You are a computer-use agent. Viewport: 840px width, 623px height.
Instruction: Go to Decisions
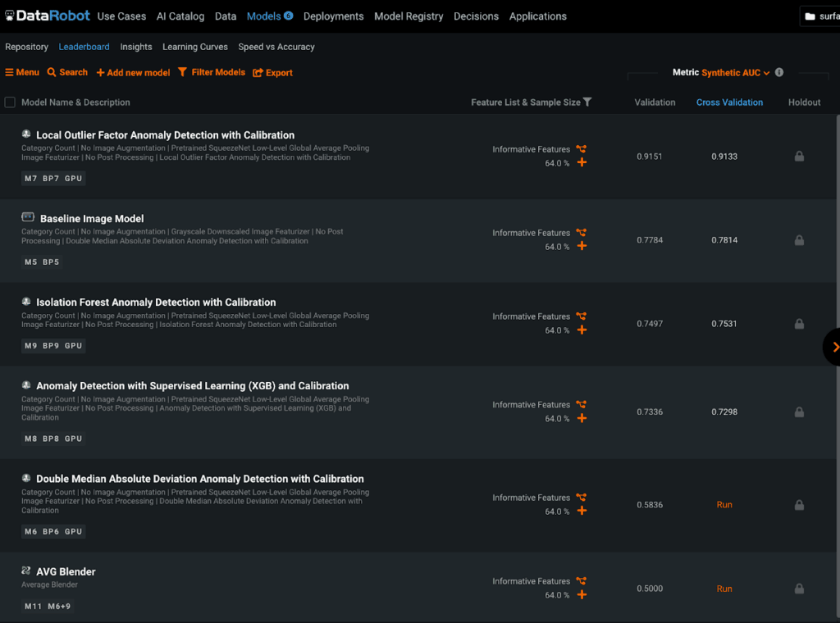point(477,16)
